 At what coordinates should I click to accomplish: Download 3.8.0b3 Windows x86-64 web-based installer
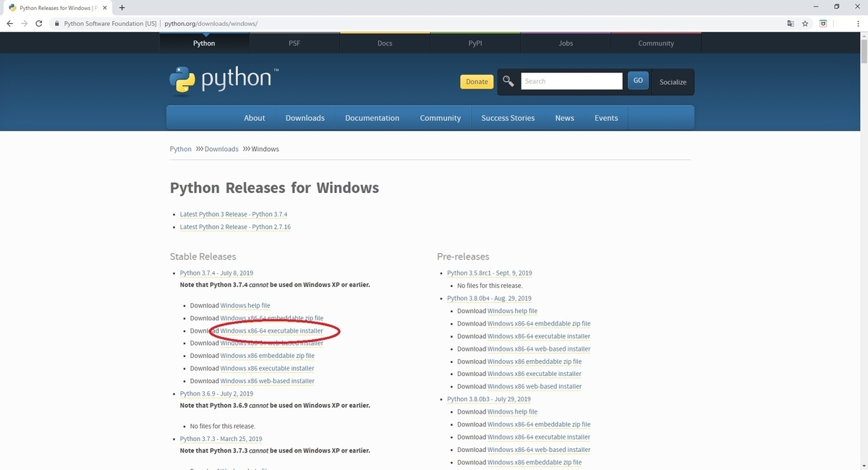coord(539,450)
